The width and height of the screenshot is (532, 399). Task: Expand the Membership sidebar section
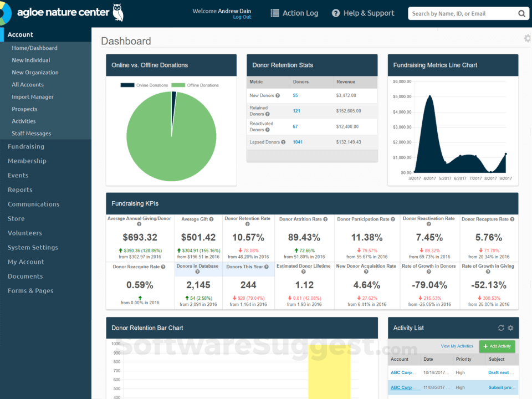click(27, 161)
